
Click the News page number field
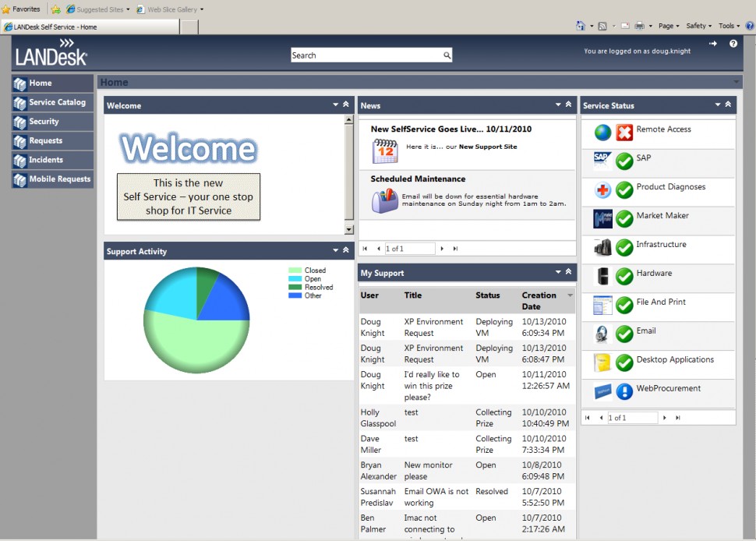[410, 249]
